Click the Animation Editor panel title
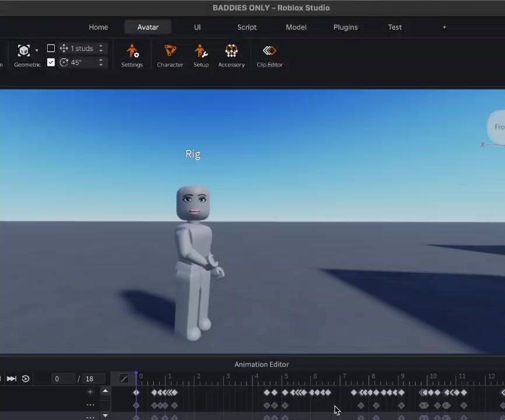The width and height of the screenshot is (505, 420). [261, 364]
